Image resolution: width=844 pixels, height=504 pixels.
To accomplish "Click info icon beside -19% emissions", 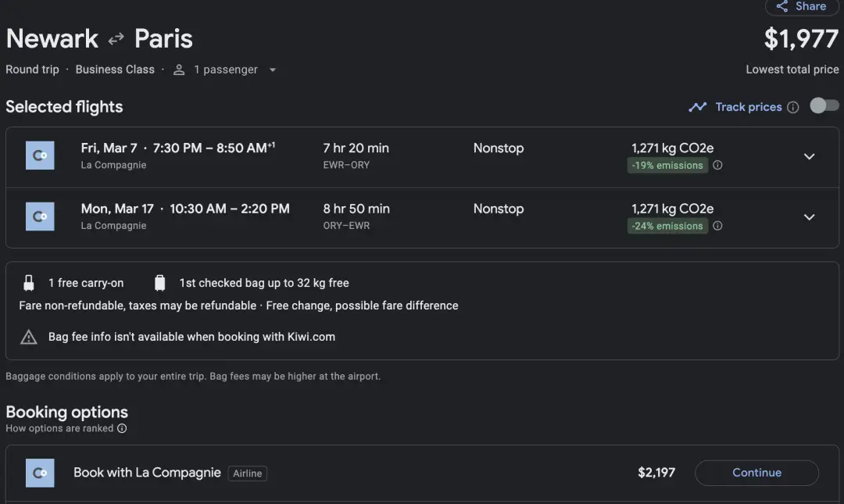I will (x=717, y=166).
